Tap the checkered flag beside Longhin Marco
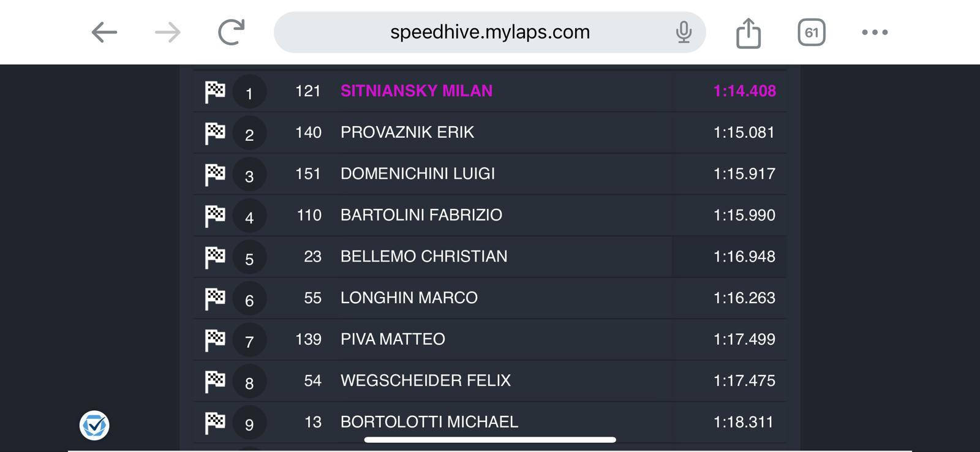Image resolution: width=980 pixels, height=452 pixels. tap(215, 299)
